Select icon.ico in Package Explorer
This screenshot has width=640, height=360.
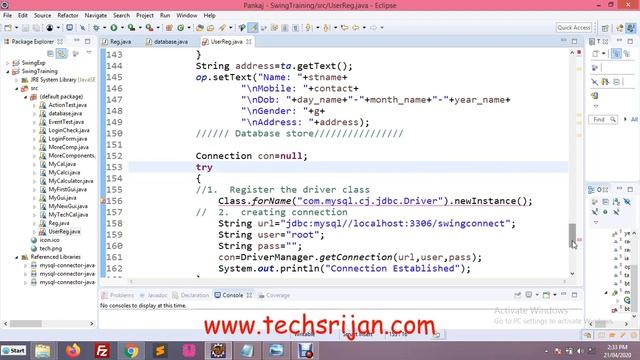(50, 240)
